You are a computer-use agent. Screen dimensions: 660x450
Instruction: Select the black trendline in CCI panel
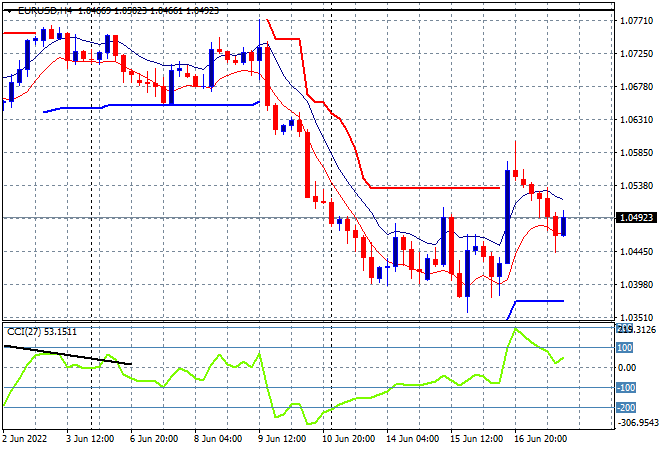(68, 355)
